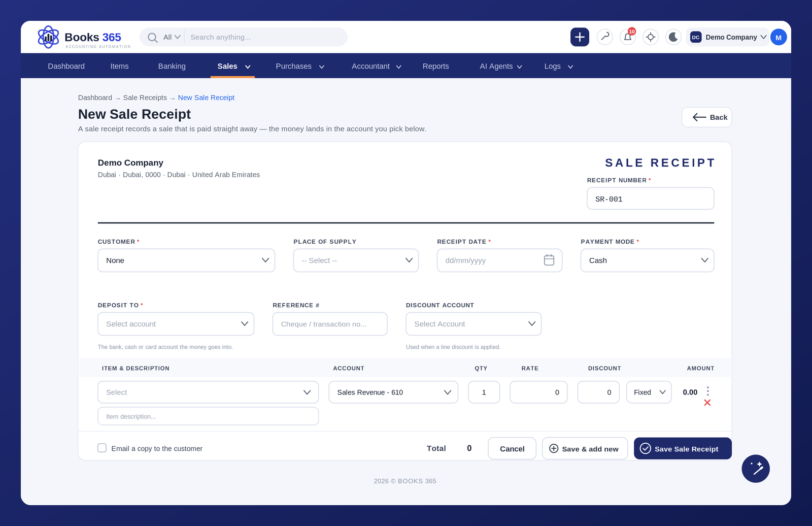Open the Discount Account dropdown
Screen dimensions: 812x526
pyautogui.click(x=473, y=324)
